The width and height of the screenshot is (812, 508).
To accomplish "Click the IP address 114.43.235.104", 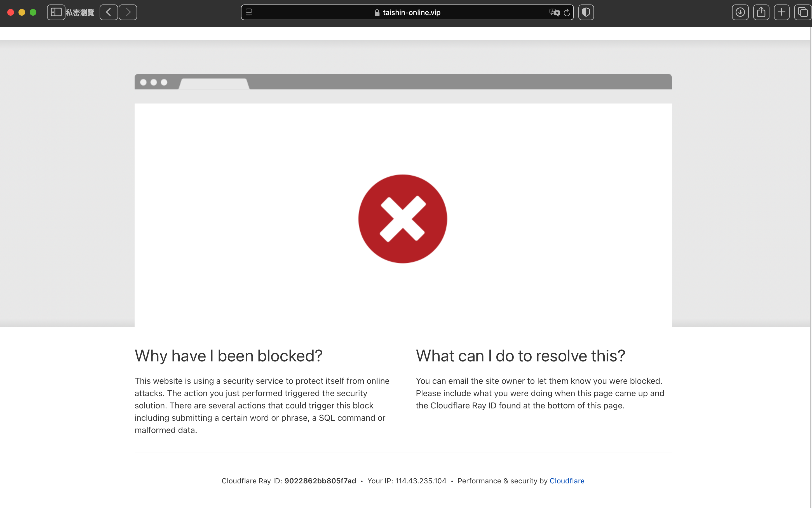I will click(421, 481).
